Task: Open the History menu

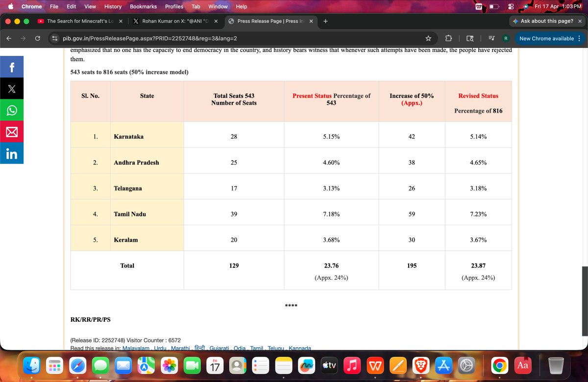Action: tap(113, 6)
